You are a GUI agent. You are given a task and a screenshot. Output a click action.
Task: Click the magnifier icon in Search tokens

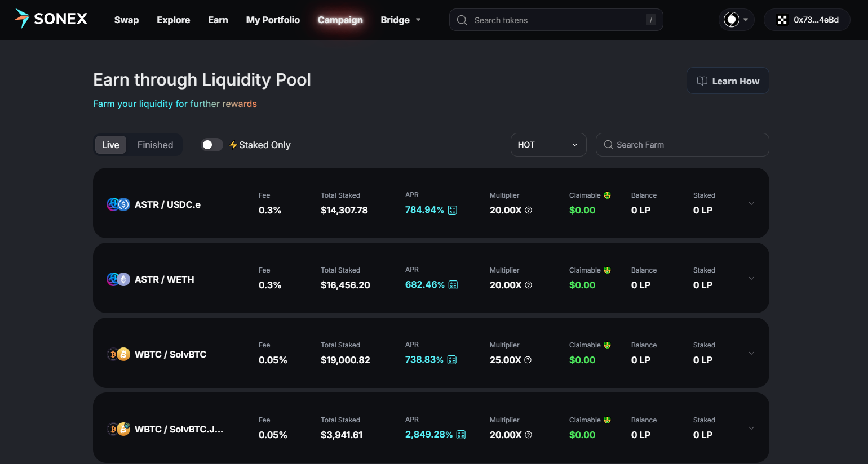(462, 20)
